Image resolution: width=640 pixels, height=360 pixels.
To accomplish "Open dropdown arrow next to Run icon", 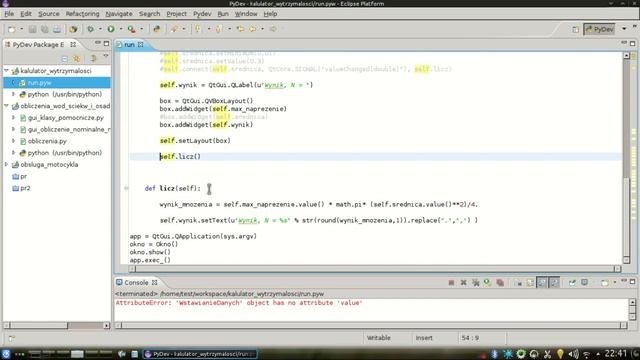I will 121,29.
